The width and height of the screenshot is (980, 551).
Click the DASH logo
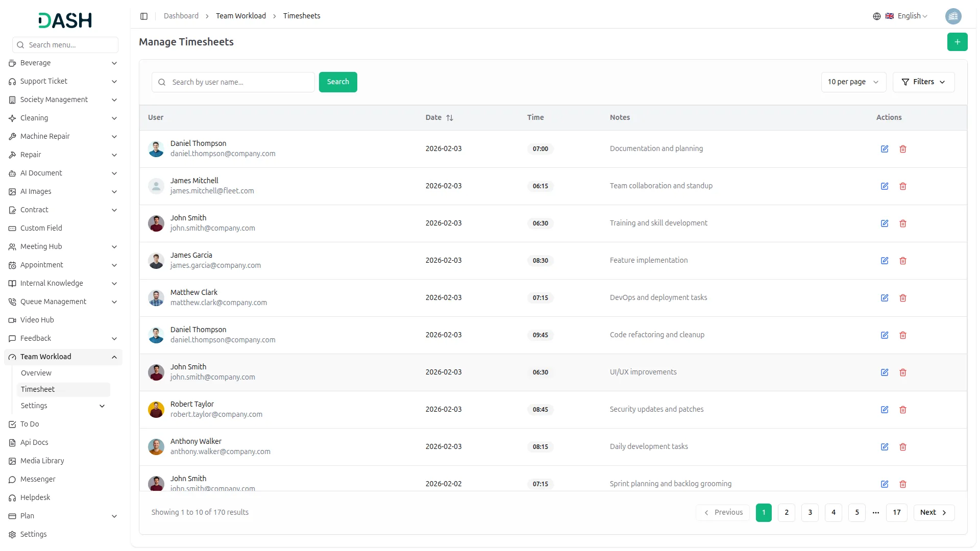coord(65,20)
